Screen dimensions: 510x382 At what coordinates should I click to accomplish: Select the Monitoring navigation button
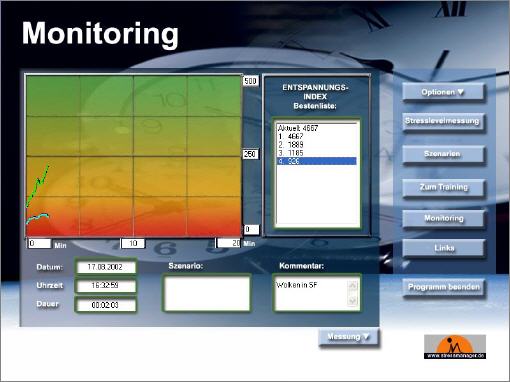(443, 219)
